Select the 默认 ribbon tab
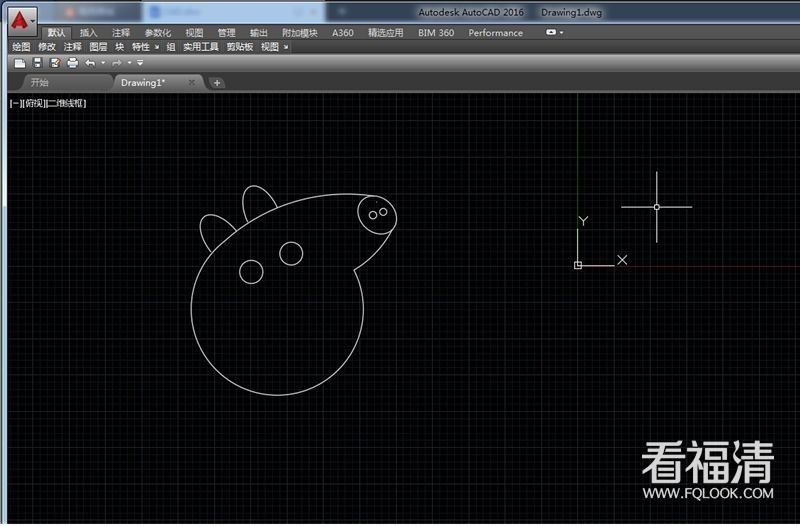800x526 pixels. tap(56, 33)
